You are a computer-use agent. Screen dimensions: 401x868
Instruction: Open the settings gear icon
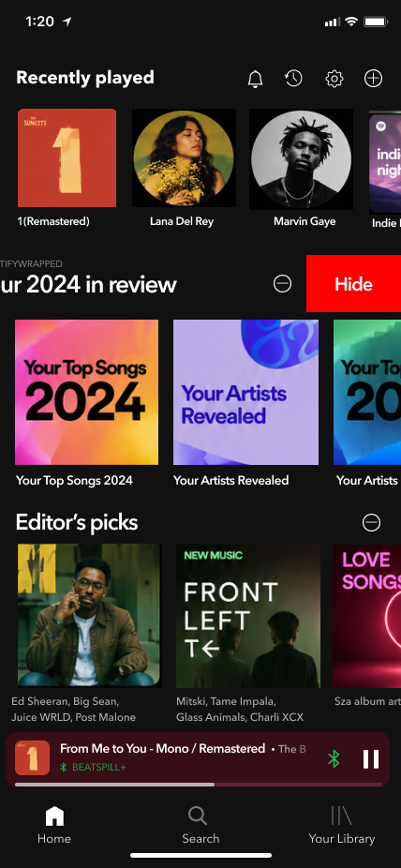(334, 79)
